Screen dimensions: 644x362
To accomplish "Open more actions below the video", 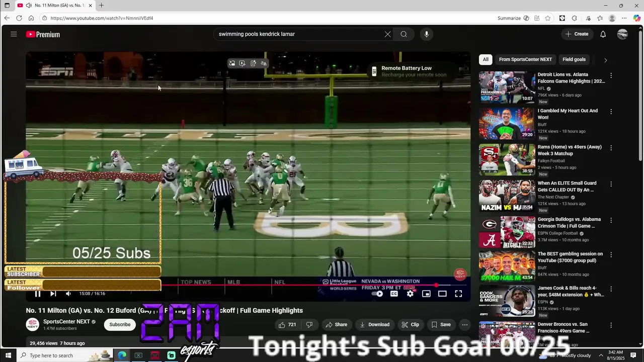I will 465,325.
